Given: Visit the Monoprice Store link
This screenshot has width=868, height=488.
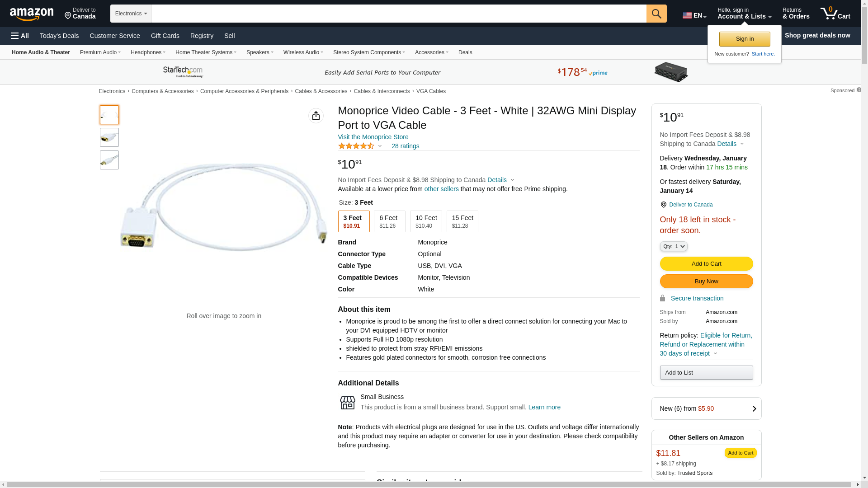Looking at the screenshot, I should (x=373, y=137).
